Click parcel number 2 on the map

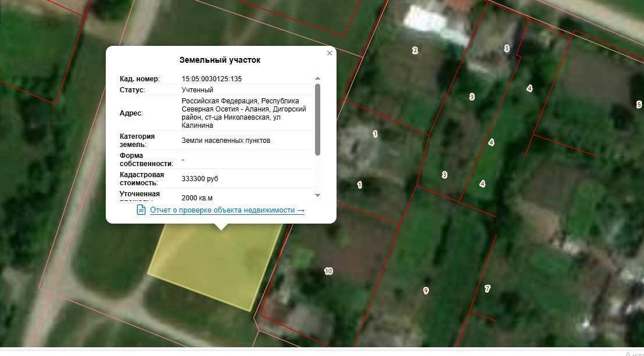tap(415, 51)
